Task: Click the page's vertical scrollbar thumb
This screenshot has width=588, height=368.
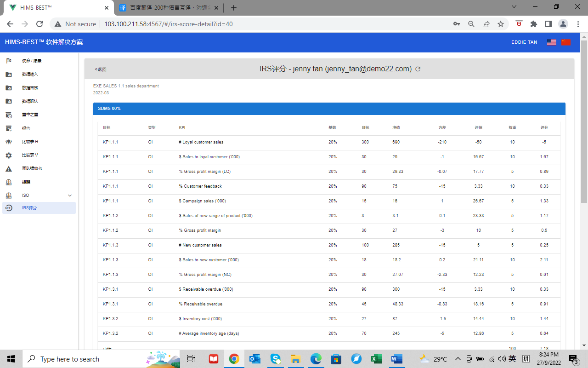Action: point(584,120)
